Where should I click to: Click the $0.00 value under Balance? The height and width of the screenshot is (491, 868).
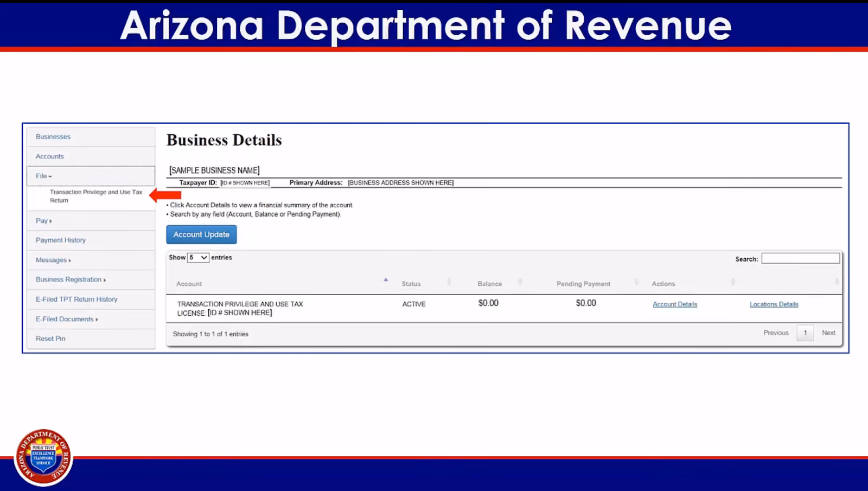[488, 303]
